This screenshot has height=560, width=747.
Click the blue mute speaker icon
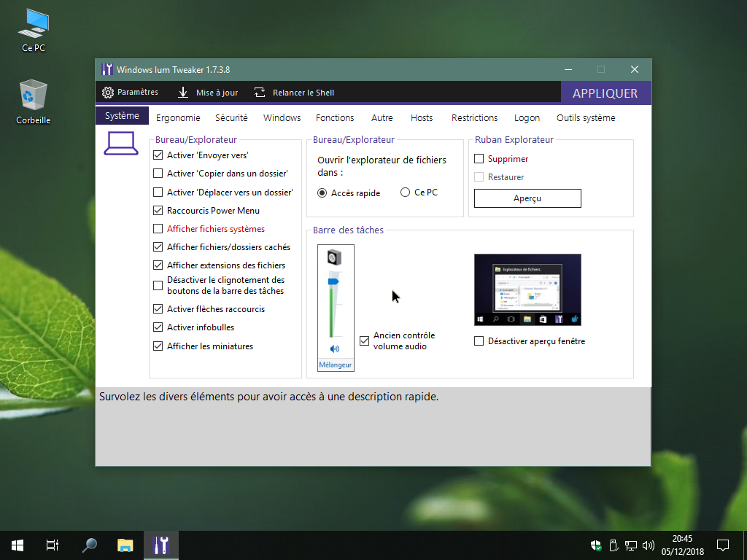(334, 349)
